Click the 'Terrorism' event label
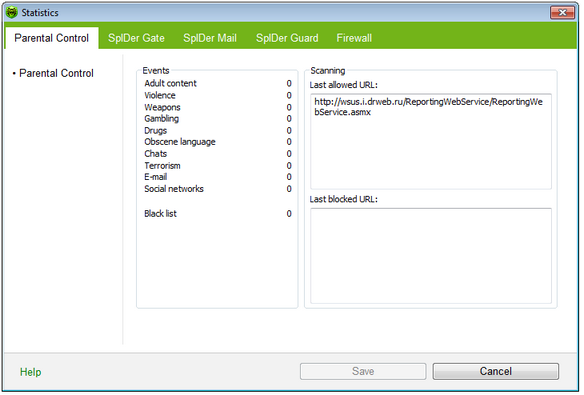The image size is (584, 395). (x=162, y=166)
